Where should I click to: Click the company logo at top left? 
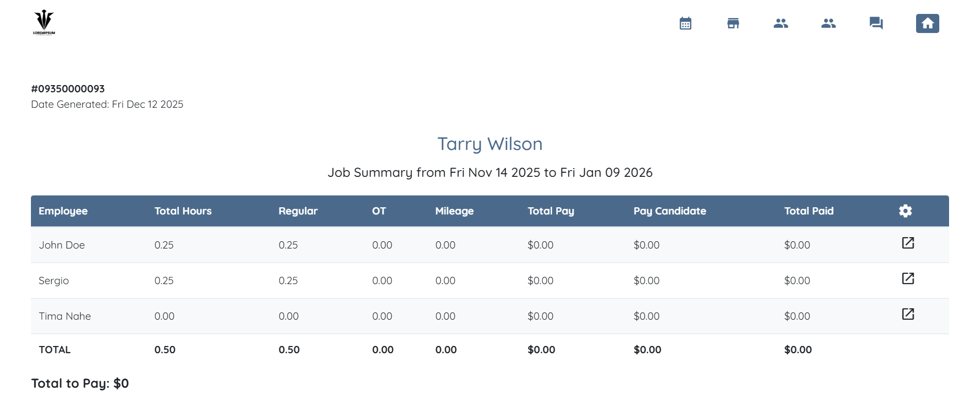44,22
